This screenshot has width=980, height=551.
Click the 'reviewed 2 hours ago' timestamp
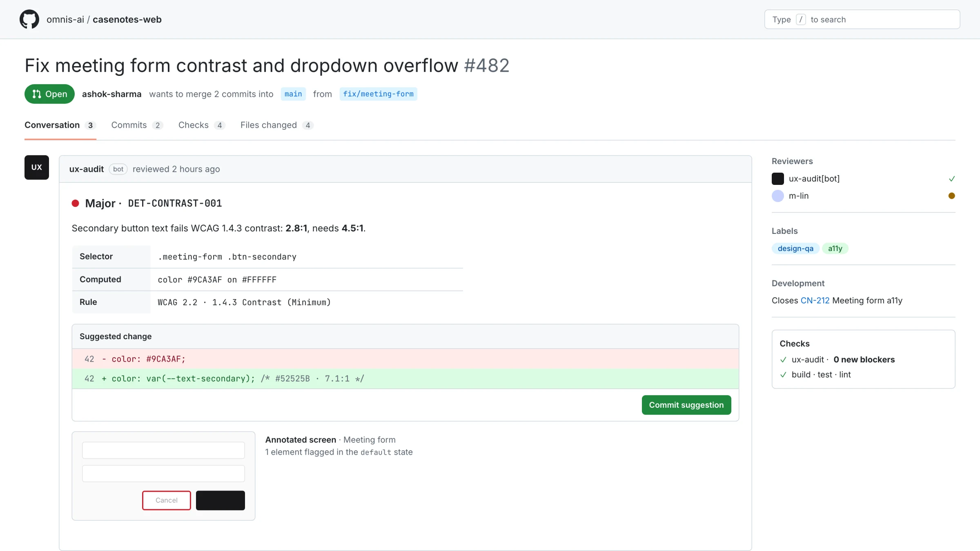176,169
